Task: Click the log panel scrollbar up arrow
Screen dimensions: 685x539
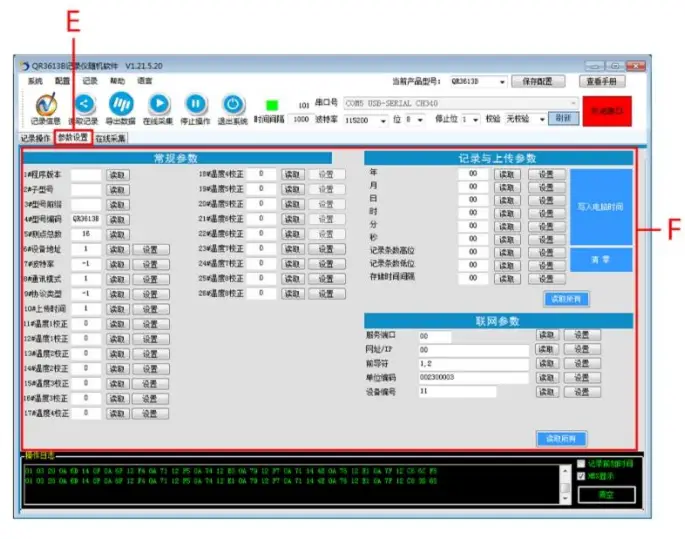Action: (x=566, y=471)
